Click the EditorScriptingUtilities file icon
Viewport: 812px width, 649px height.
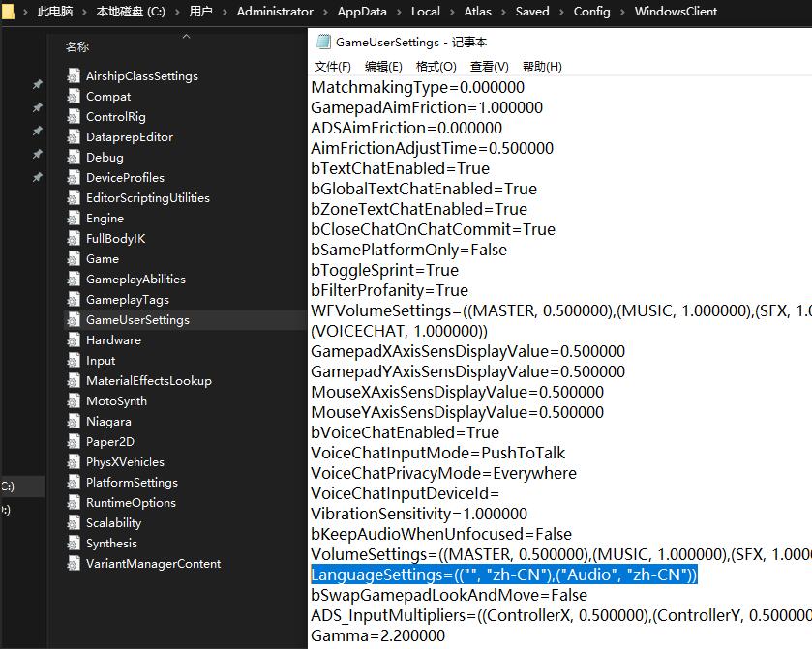coord(74,197)
